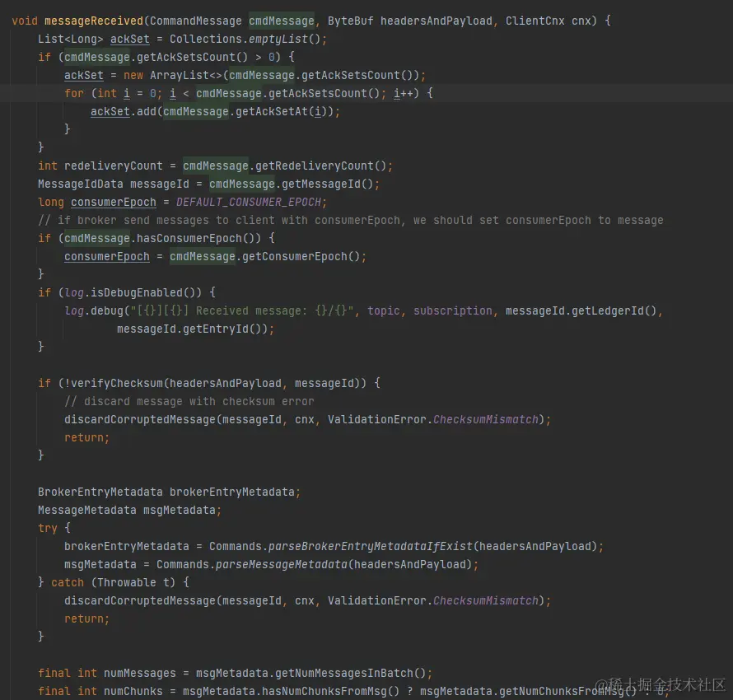The height and width of the screenshot is (700, 733).
Task: Click 'long consumerEpoch' declaration
Action: coord(96,203)
